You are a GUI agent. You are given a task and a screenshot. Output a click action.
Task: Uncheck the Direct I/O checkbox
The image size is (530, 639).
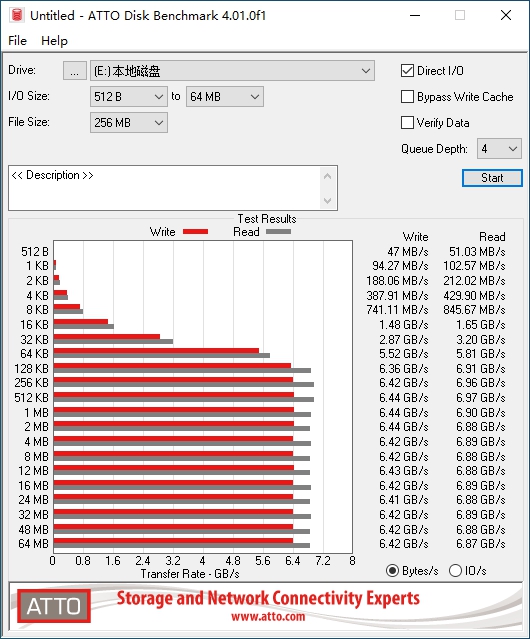407,71
